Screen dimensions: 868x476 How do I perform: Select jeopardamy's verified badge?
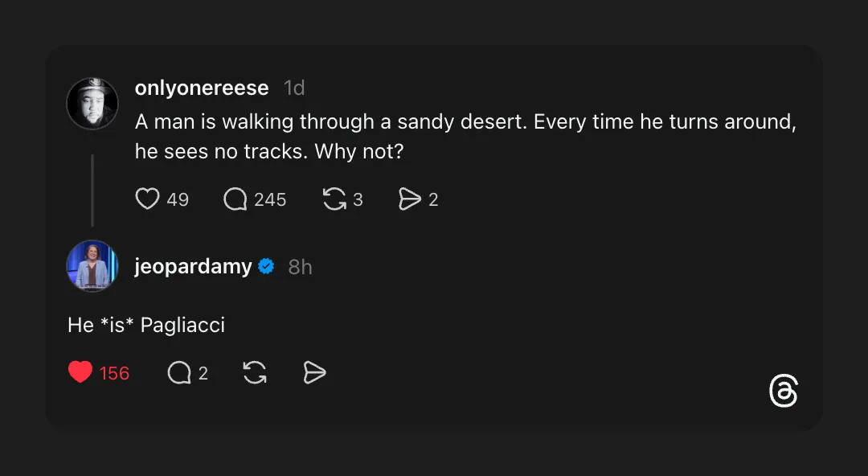point(268,266)
